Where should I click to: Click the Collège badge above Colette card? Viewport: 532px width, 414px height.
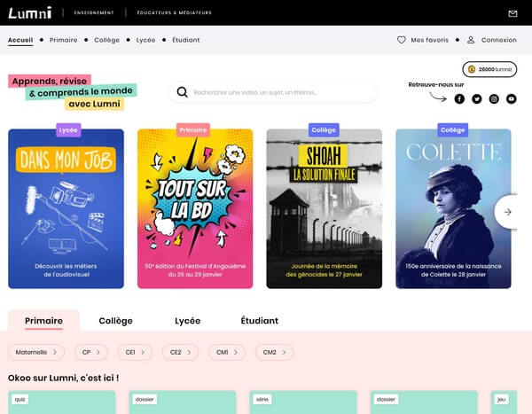[x=452, y=130]
